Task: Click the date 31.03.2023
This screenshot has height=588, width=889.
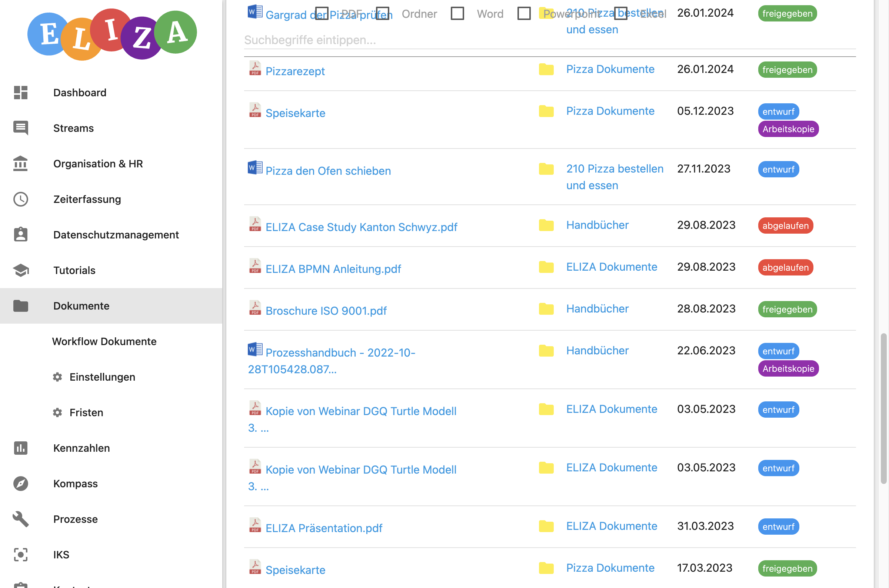Action: [705, 526]
